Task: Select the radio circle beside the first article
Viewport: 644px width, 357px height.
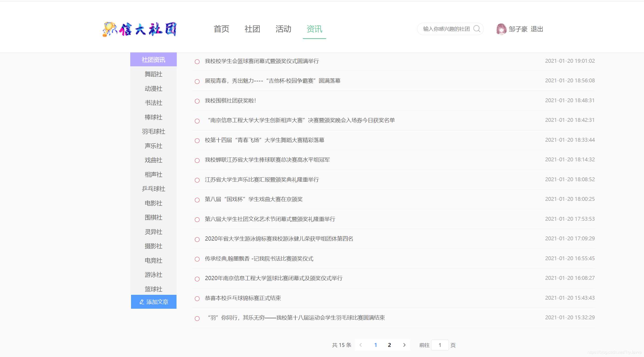Action: [x=197, y=62]
